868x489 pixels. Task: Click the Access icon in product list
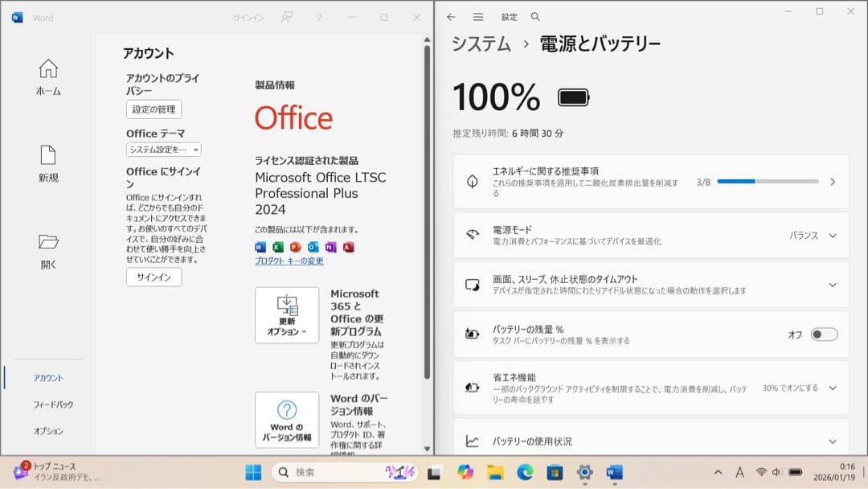click(349, 247)
